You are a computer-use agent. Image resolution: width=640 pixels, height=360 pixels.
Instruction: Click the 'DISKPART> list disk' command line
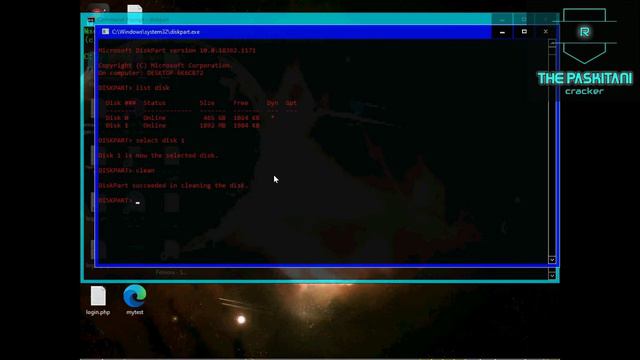(x=133, y=88)
